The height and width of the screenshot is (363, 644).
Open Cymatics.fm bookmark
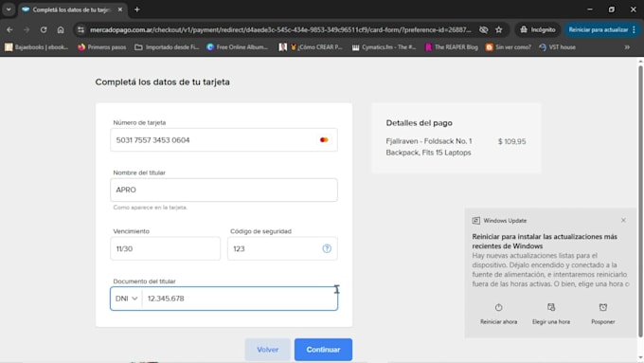[384, 47]
